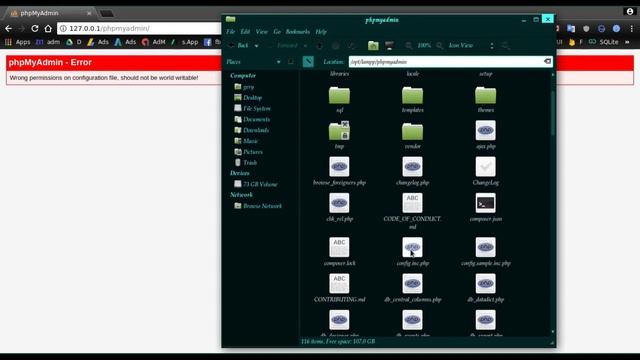
Task: Open the themes folder
Action: pos(485,96)
